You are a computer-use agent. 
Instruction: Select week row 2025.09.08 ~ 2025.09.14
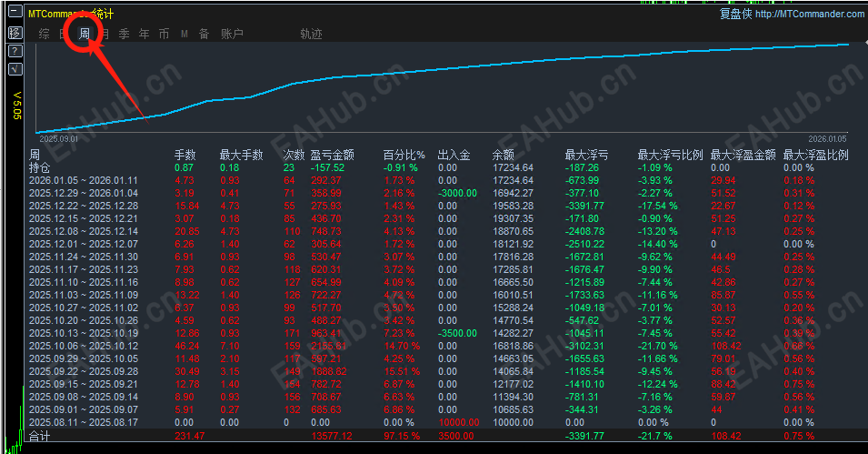(84, 397)
